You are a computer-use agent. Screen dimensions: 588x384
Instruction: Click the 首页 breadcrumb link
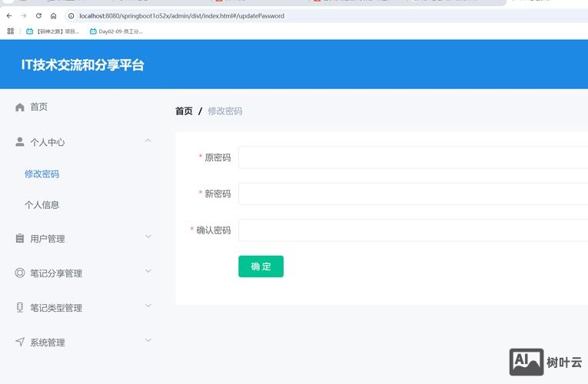coord(184,111)
